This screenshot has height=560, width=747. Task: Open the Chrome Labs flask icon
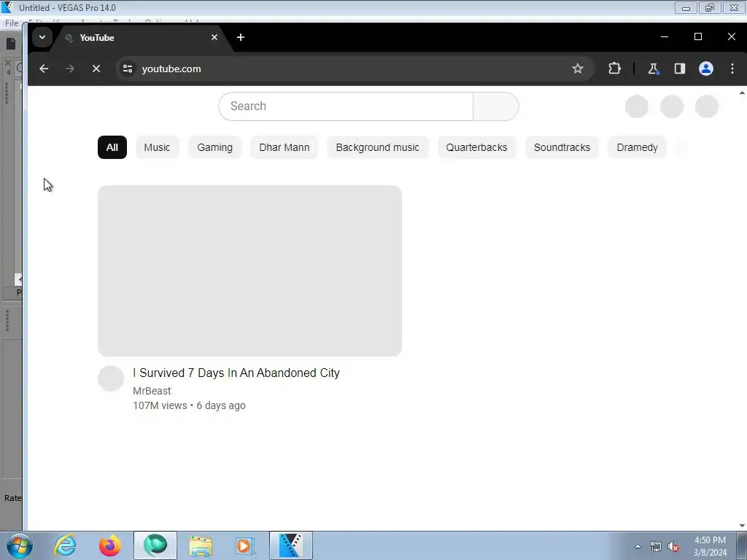[653, 69]
